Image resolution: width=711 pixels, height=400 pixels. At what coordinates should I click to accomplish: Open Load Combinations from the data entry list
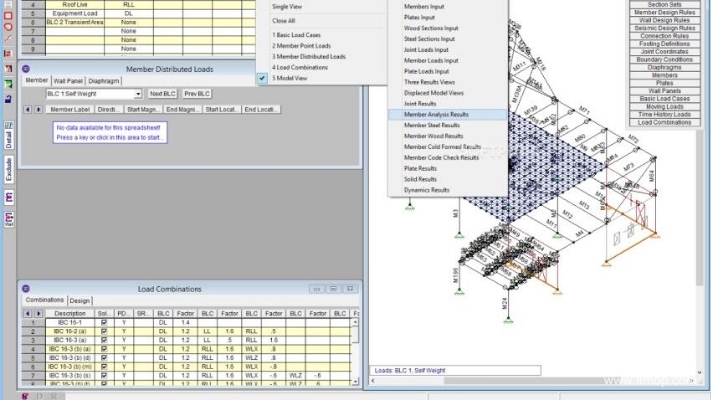(x=665, y=122)
